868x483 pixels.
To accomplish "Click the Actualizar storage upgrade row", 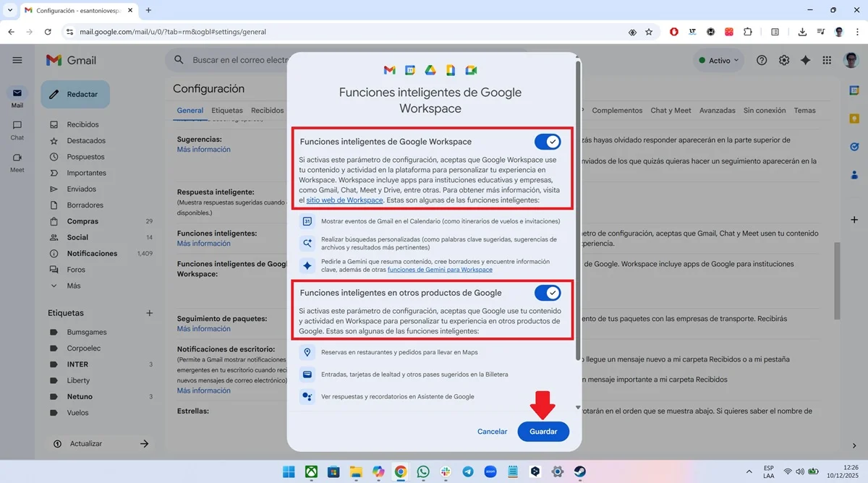I will 101,443.
